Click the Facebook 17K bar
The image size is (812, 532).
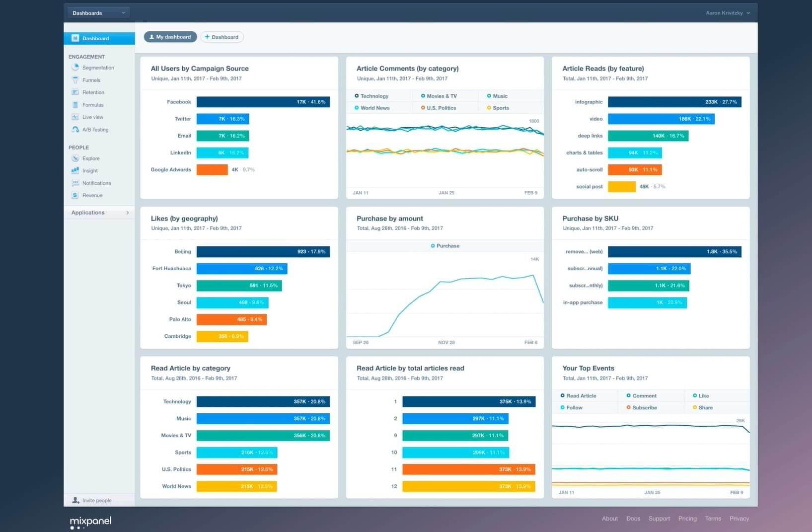tap(263, 102)
